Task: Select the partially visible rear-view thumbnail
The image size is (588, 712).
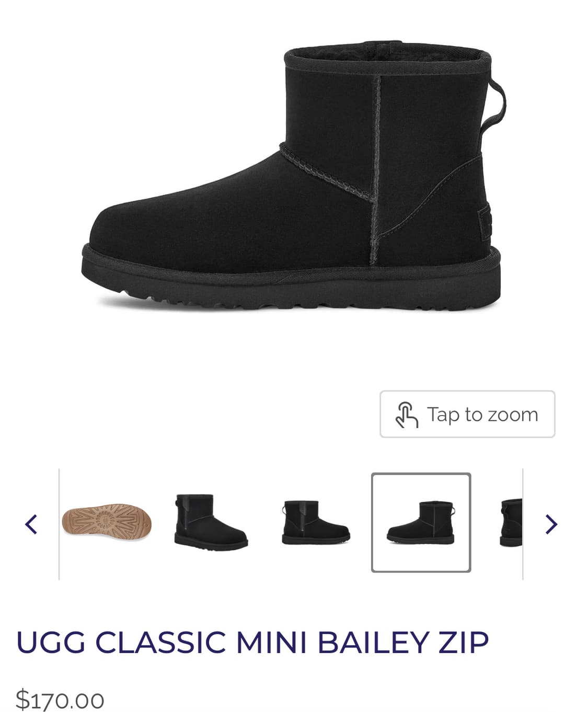Action: [511, 522]
